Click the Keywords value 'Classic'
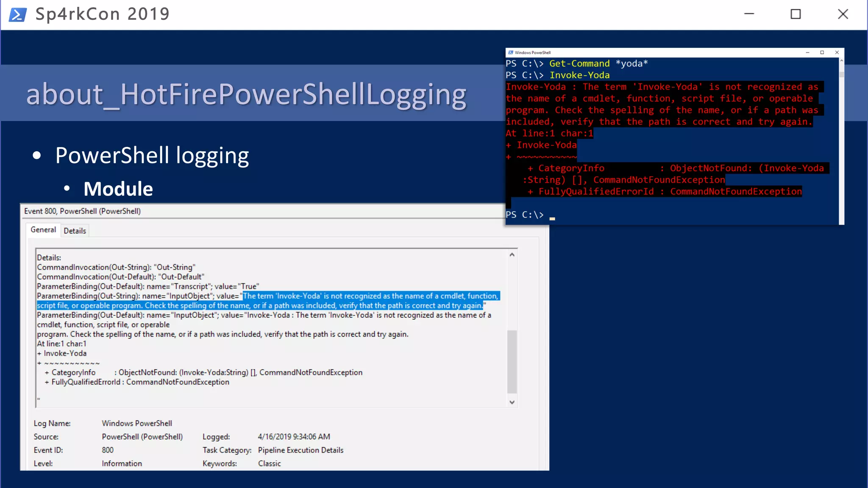Viewport: 868px width, 488px height. [x=269, y=463]
